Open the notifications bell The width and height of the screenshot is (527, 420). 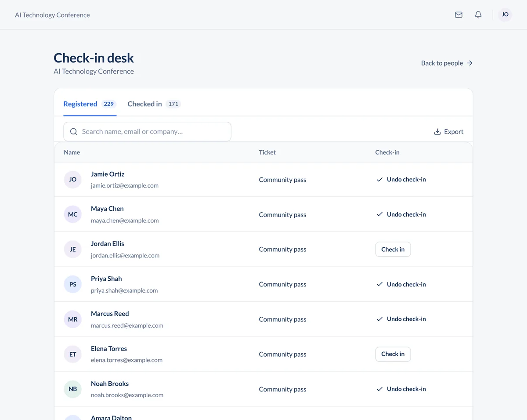[x=478, y=15]
